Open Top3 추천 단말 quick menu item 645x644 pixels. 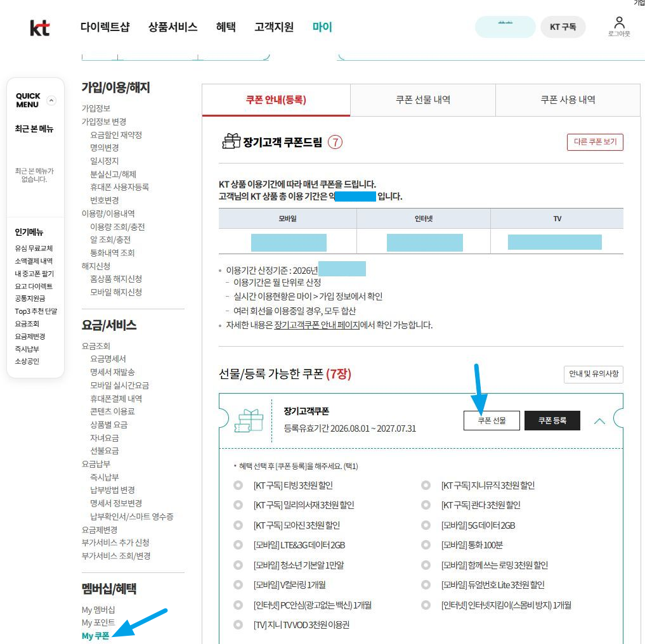[36, 311]
